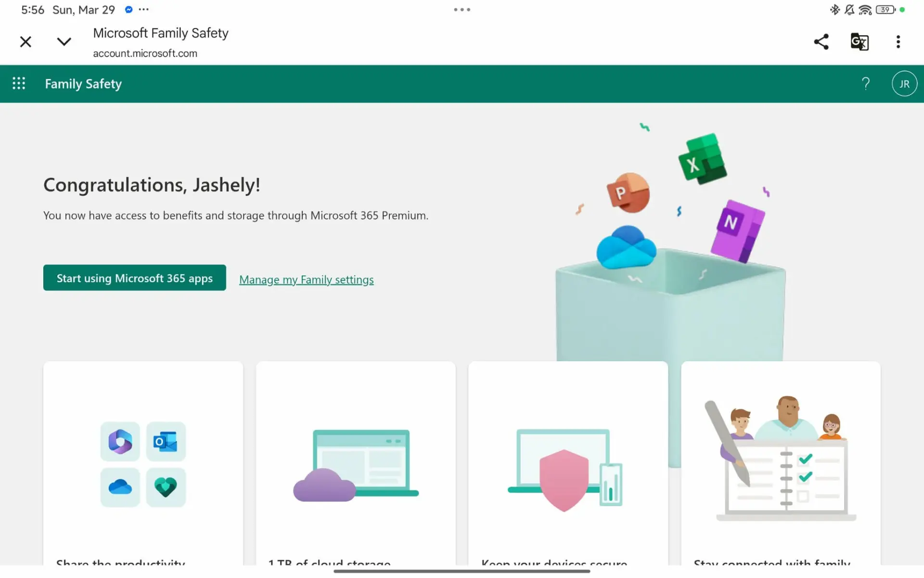Screen dimensions: 924x578
Task: Tap the OneNote icon in the illustration
Action: (738, 231)
